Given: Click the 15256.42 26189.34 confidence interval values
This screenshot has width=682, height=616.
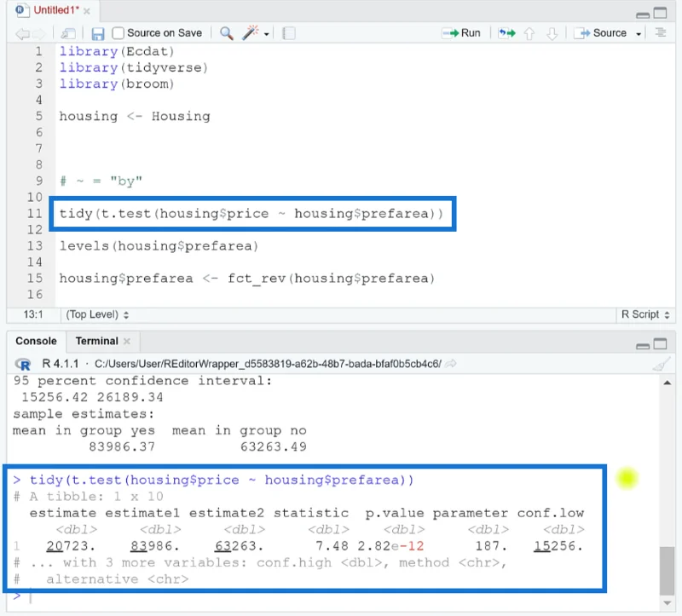Looking at the screenshot, I should (92, 397).
